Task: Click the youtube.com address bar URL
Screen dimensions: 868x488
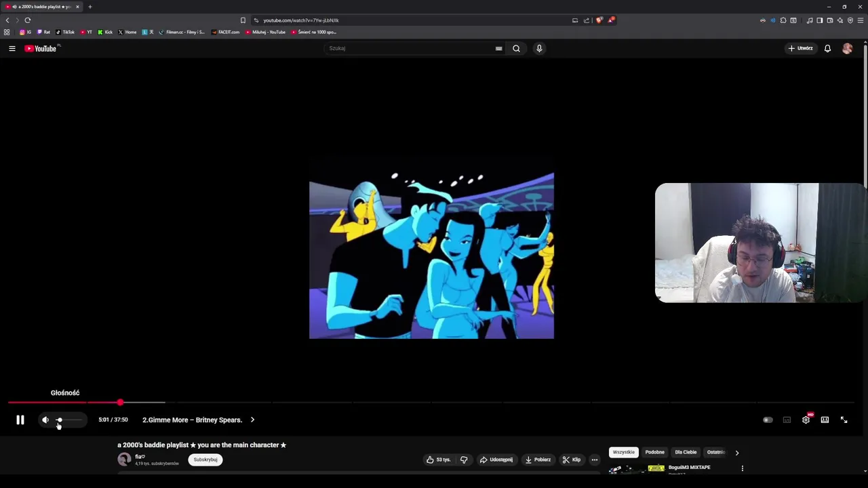Action: [301, 20]
